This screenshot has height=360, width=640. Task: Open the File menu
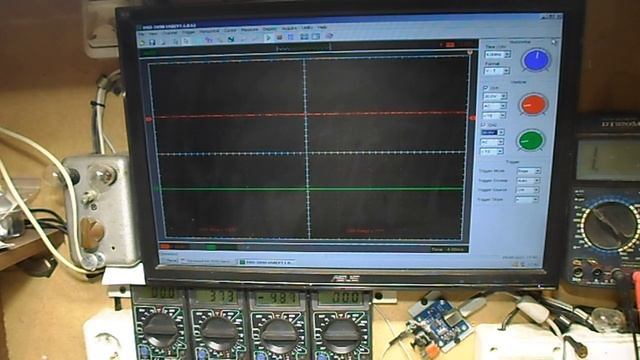142,34
